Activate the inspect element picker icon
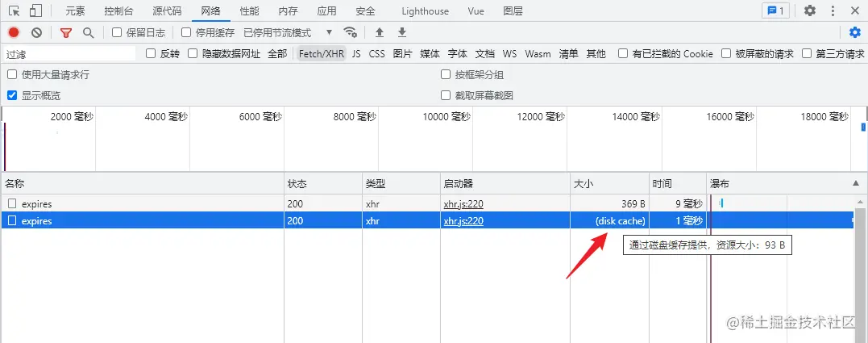The height and width of the screenshot is (343, 868). point(15,10)
